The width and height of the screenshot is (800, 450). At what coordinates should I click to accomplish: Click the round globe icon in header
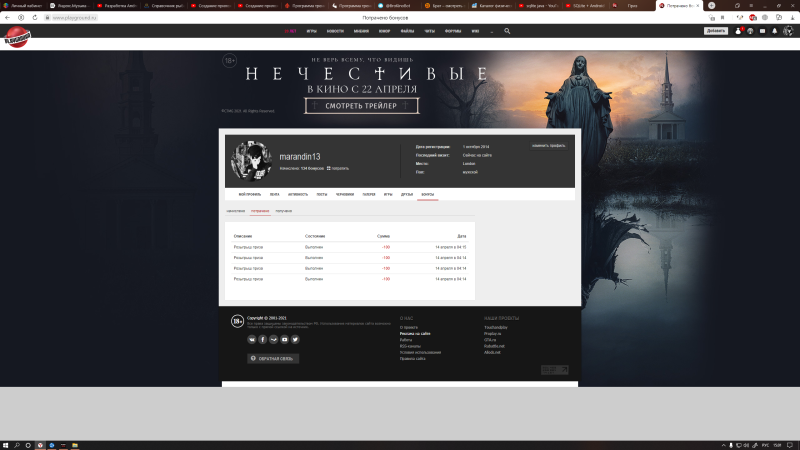(x=750, y=31)
